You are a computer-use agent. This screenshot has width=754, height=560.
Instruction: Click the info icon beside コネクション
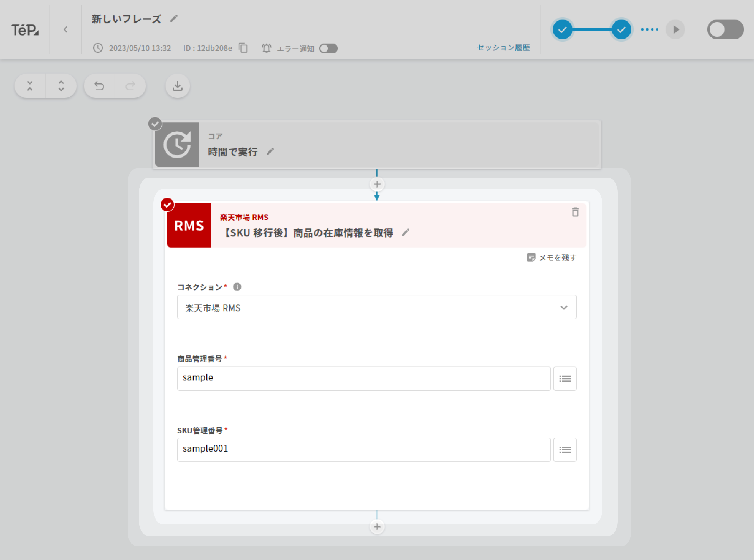(237, 287)
